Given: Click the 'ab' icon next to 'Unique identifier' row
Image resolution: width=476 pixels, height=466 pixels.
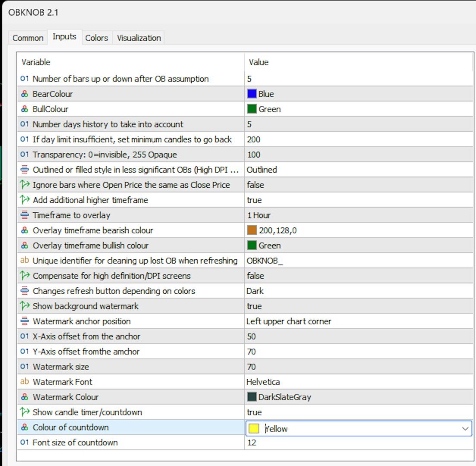Looking at the screenshot, I should (x=25, y=261).
